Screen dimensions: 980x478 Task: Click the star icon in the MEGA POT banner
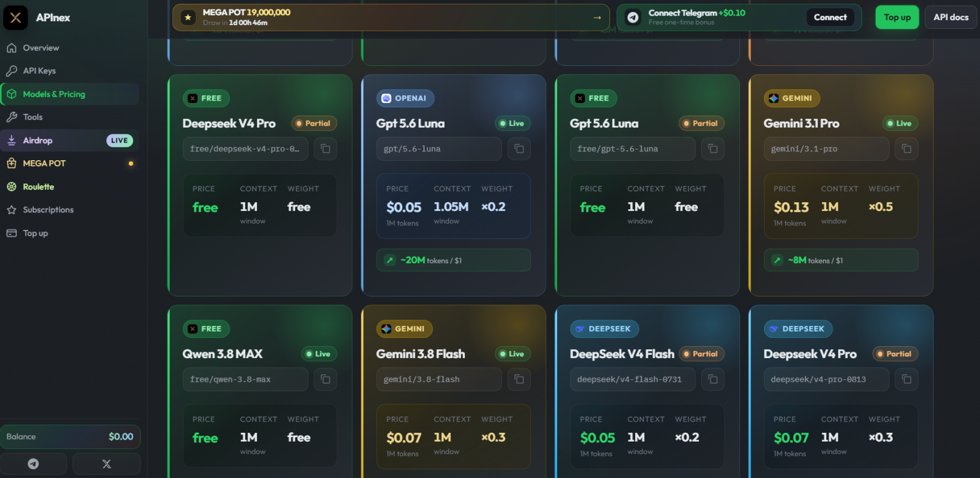[188, 18]
